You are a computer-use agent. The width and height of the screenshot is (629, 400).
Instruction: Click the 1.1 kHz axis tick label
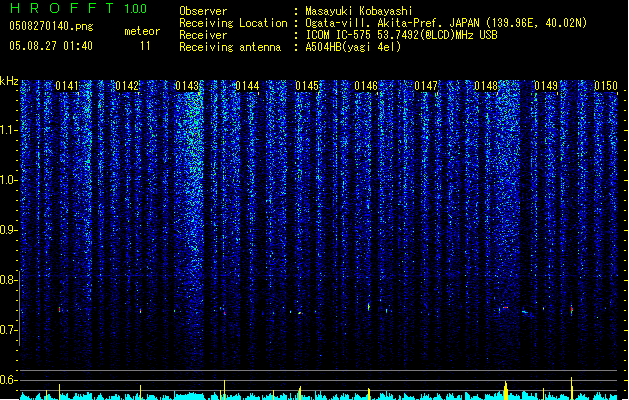click(x=8, y=130)
